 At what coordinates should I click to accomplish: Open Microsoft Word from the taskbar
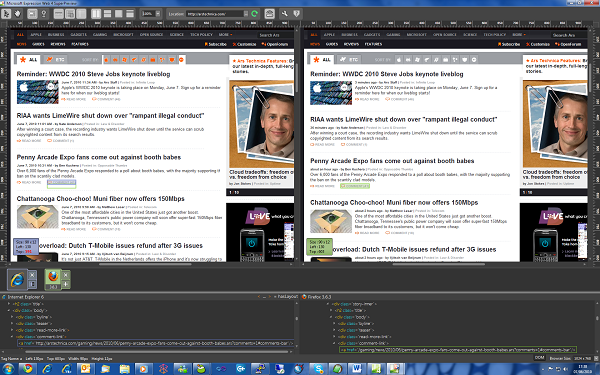357,369
